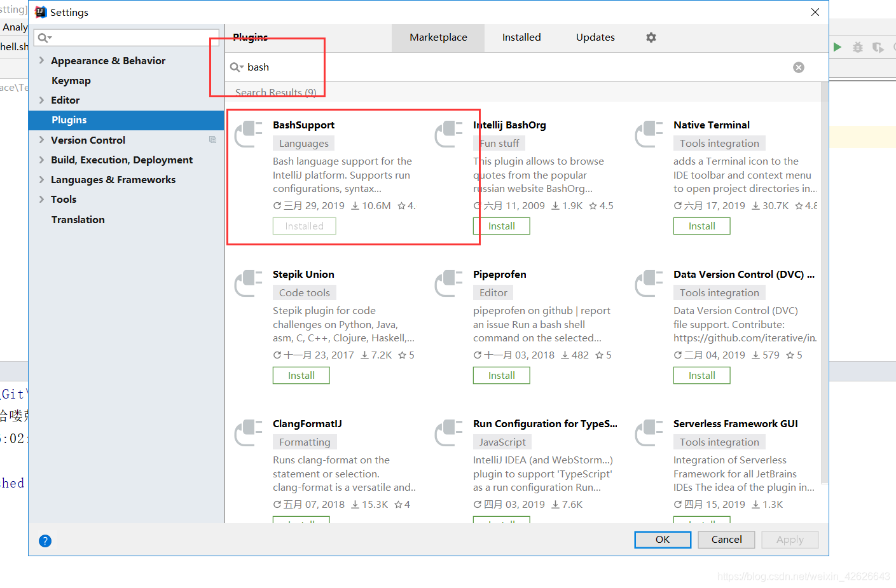
Task: Open the plugins settings gear icon
Action: (651, 38)
